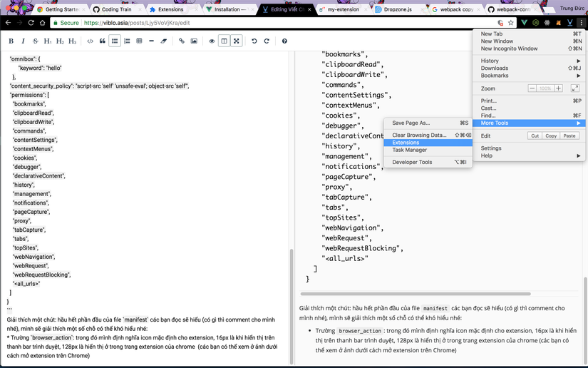This screenshot has width=588, height=368.
Task: Open Settings from Chrome menu
Action: pyautogui.click(x=529, y=148)
